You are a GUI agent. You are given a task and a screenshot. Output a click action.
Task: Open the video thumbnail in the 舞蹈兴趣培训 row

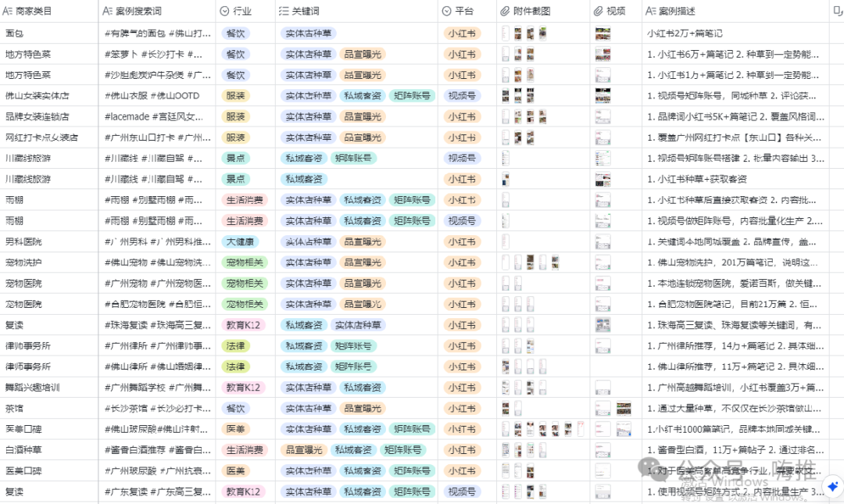tap(603, 388)
